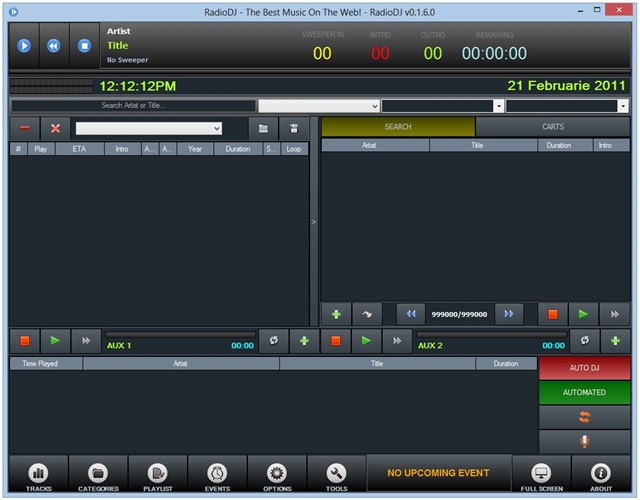Open the playlist selection dropdown

(149, 129)
